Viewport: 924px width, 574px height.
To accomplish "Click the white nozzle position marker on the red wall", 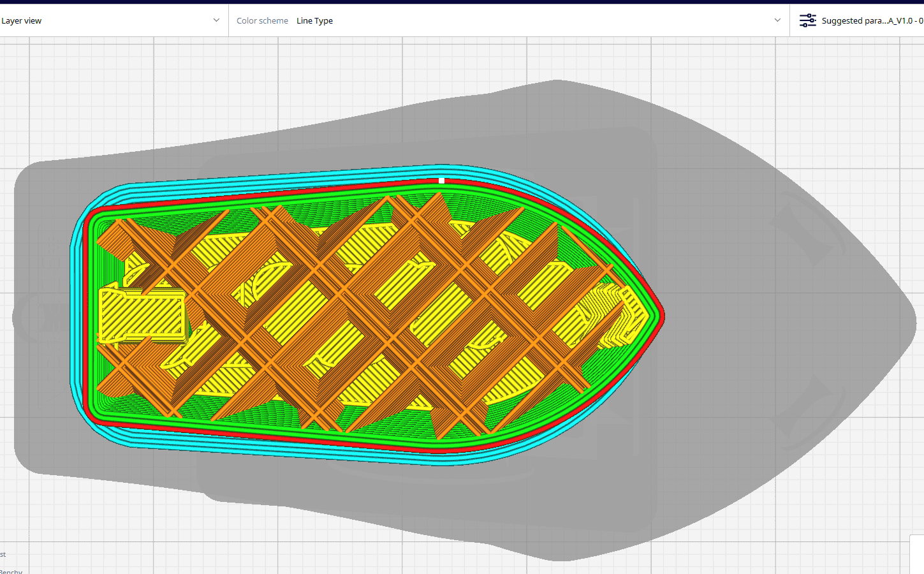I will point(441,180).
